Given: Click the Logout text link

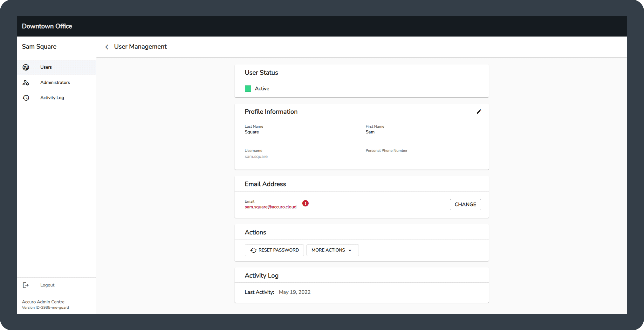Looking at the screenshot, I should coord(47,285).
